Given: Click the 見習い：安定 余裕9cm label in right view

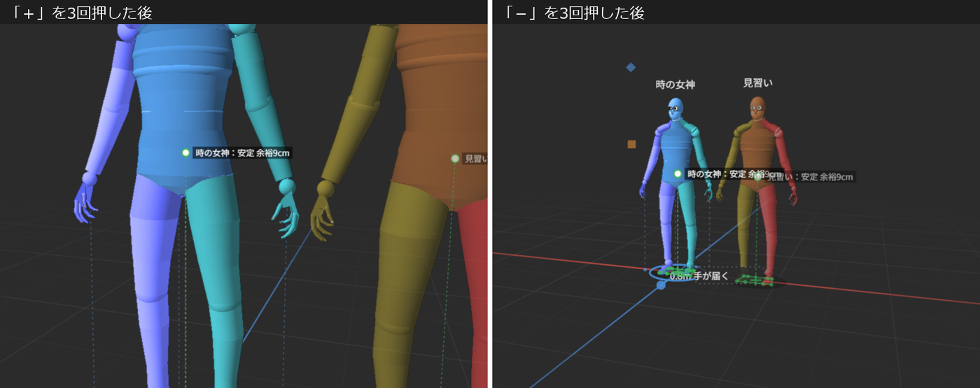Looking at the screenshot, I should point(810,177).
